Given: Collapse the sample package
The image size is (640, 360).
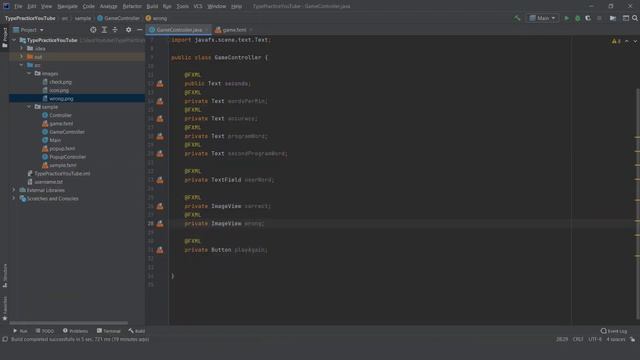Looking at the screenshot, I should [29, 107].
